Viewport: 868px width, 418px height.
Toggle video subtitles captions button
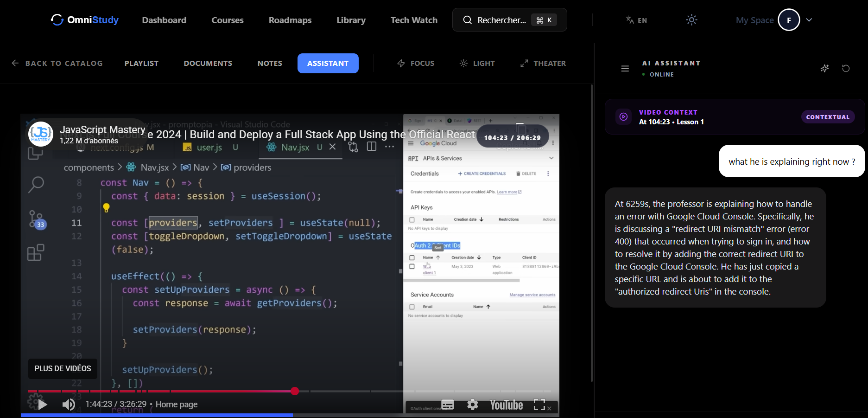(448, 405)
